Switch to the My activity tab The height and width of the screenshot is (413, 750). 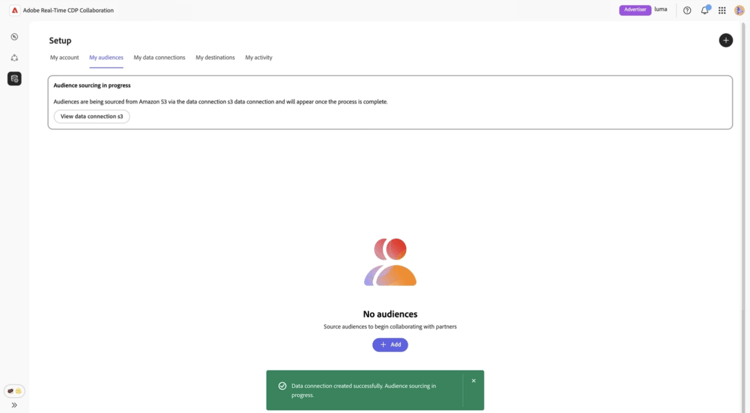(x=259, y=57)
